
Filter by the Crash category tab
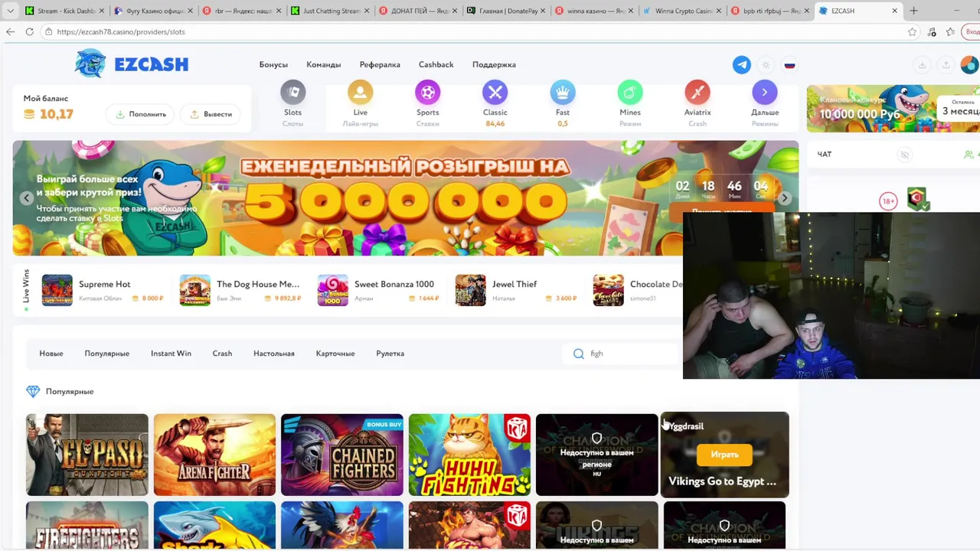pyautogui.click(x=222, y=354)
